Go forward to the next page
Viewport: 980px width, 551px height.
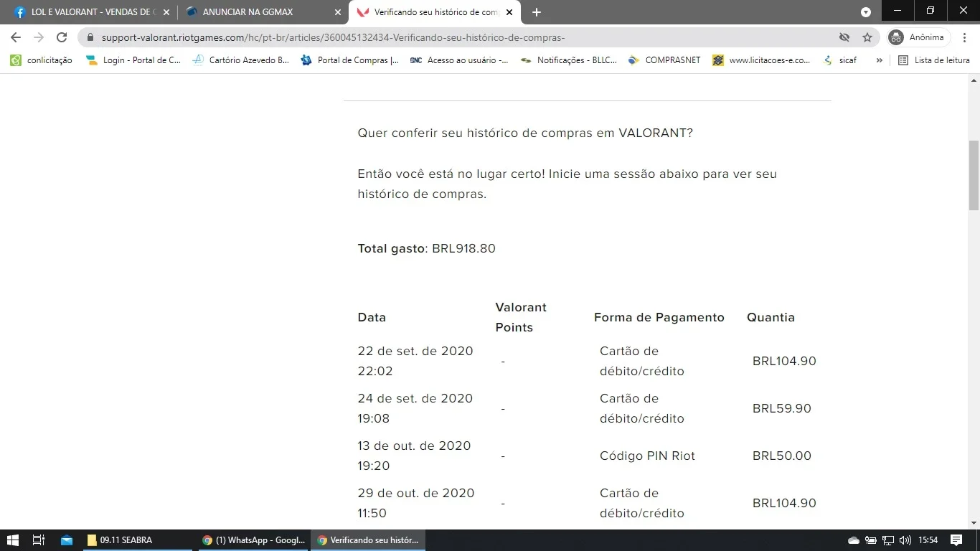click(x=39, y=37)
